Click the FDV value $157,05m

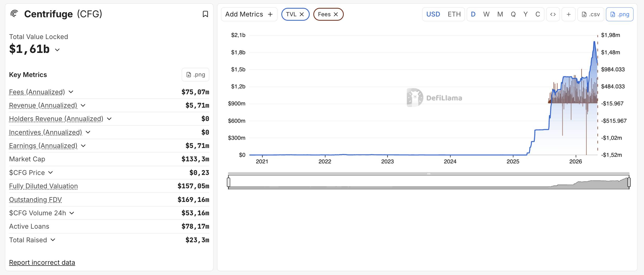[193, 186]
